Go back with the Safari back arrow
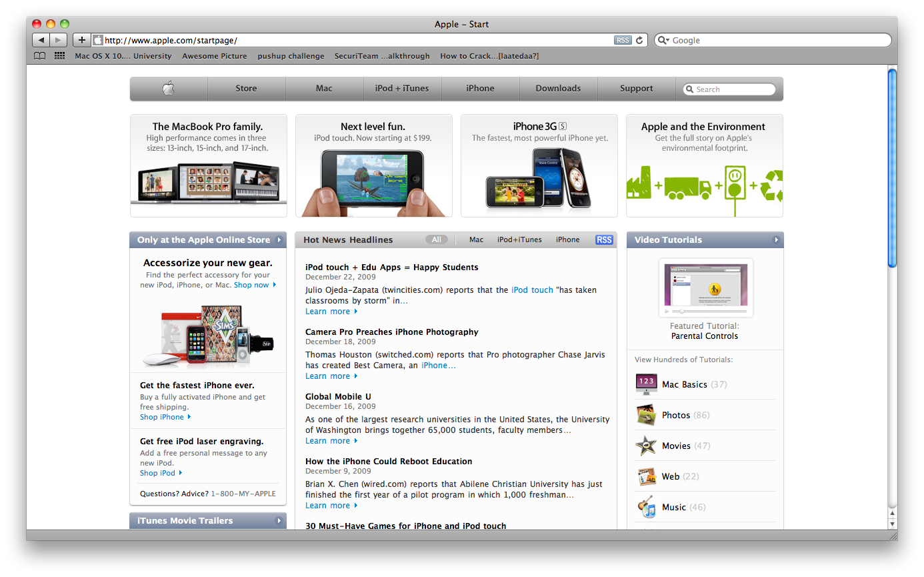This screenshot has height=577, width=924. pos(41,40)
